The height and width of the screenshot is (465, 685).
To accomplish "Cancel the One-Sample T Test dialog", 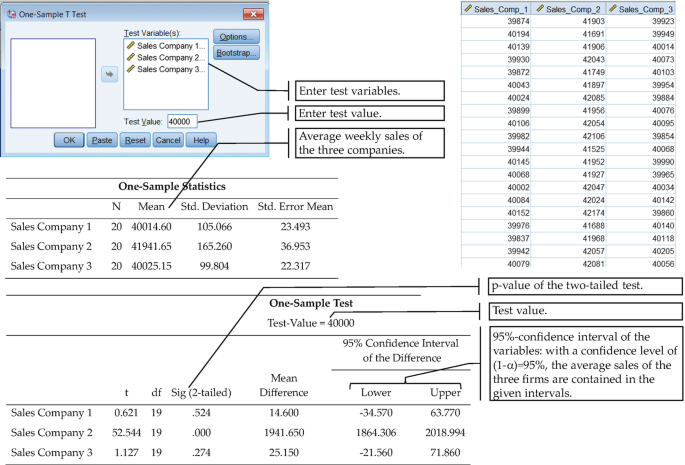I will click(168, 141).
